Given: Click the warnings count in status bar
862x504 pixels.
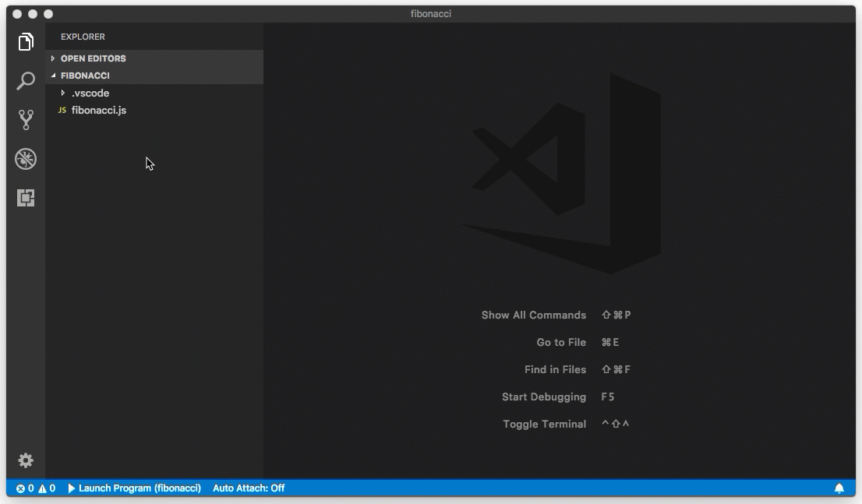Looking at the screenshot, I should (x=47, y=488).
